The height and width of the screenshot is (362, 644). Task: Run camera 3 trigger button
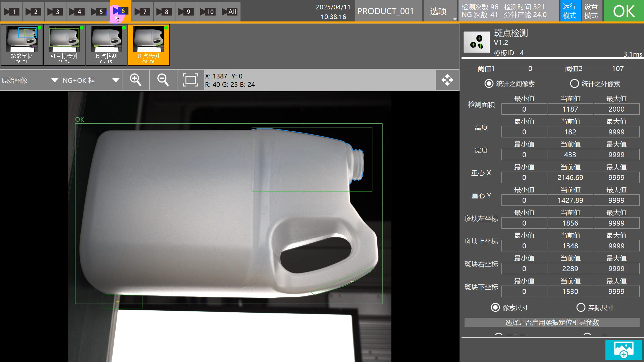(55, 11)
